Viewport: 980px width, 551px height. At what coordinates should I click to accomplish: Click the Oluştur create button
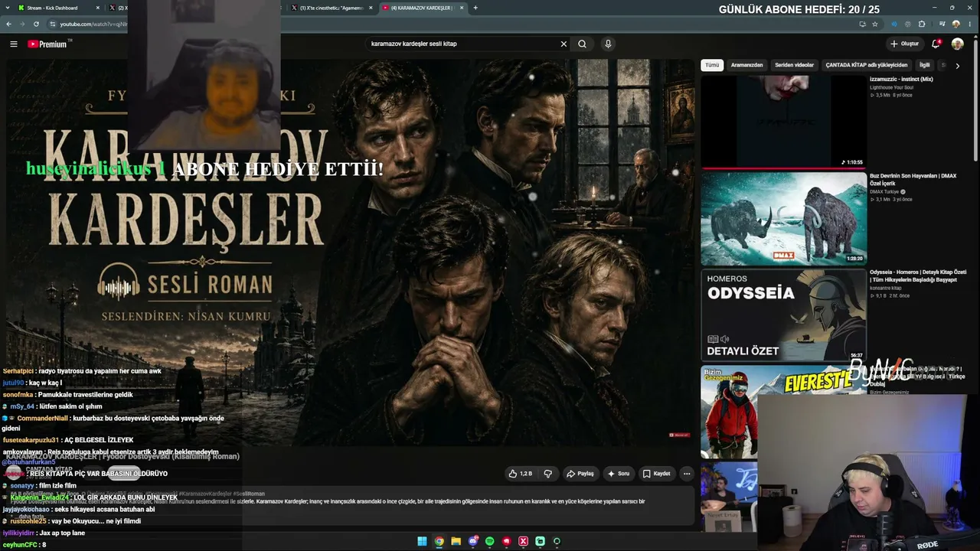point(904,44)
